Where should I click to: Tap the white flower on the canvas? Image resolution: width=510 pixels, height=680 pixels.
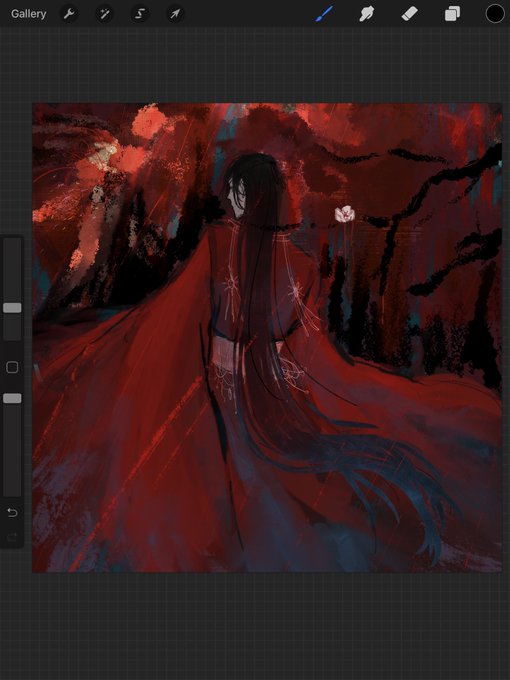tap(345, 214)
